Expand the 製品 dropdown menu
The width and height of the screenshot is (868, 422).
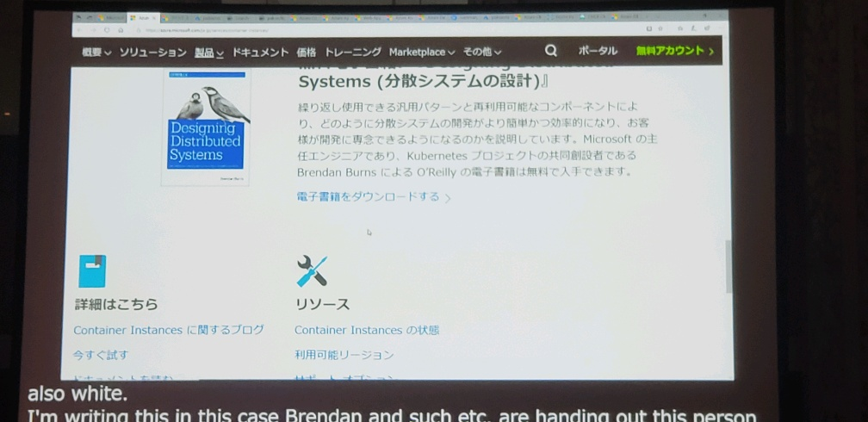point(208,53)
